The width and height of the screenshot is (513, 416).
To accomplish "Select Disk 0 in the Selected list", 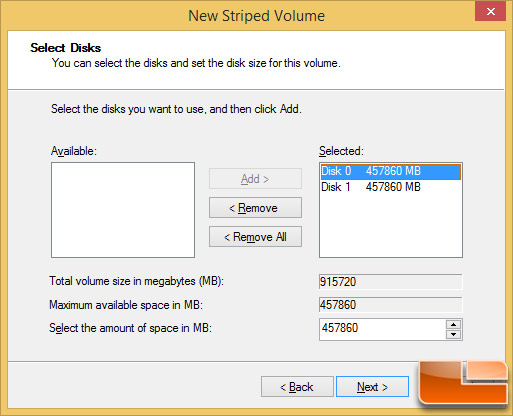I will coord(390,171).
